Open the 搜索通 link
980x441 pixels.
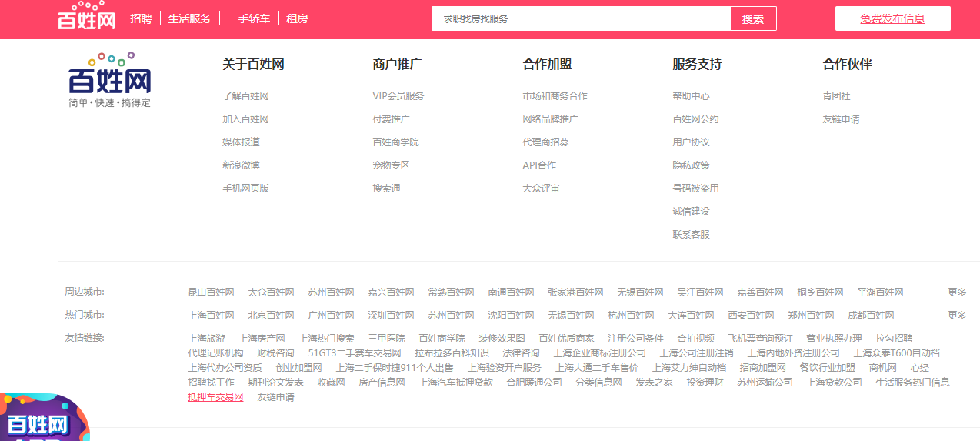386,189
